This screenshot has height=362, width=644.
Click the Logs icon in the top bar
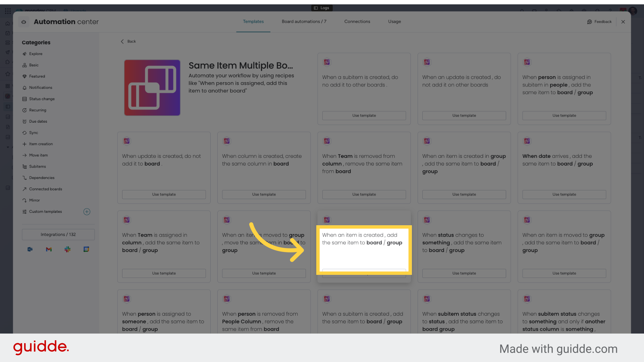click(x=316, y=8)
